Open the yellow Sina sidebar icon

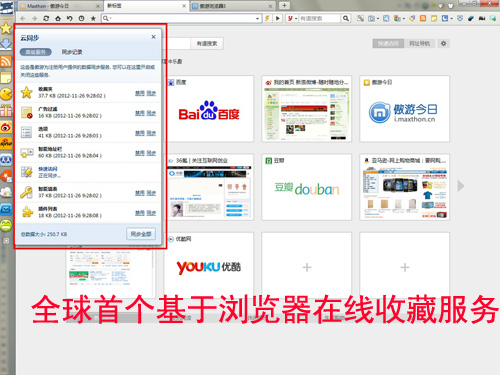click(x=6, y=143)
